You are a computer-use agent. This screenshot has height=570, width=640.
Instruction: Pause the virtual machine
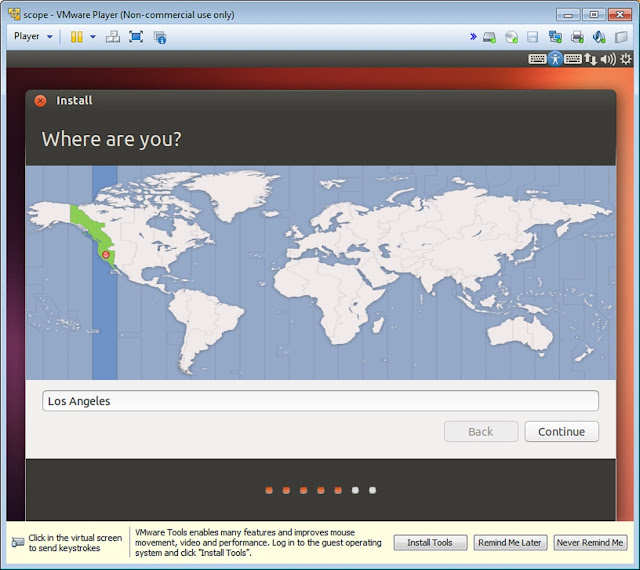point(76,37)
